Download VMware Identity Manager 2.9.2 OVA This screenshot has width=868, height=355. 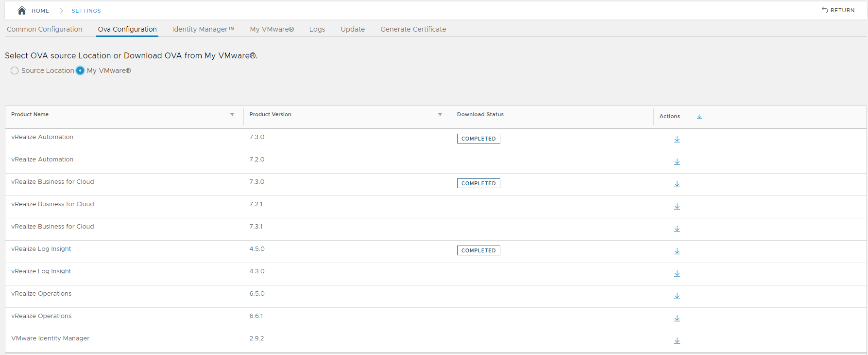point(677,341)
